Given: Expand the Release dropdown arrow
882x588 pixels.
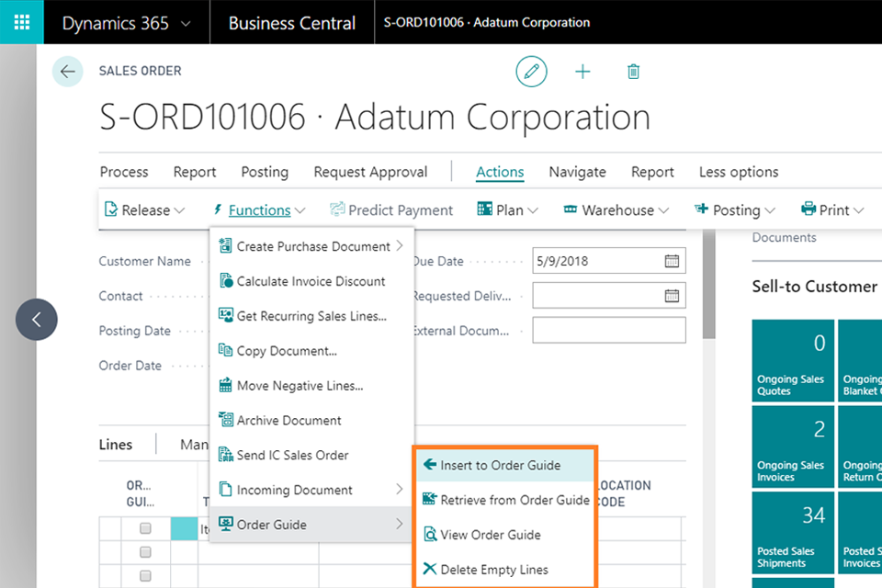Looking at the screenshot, I should pyautogui.click(x=179, y=210).
